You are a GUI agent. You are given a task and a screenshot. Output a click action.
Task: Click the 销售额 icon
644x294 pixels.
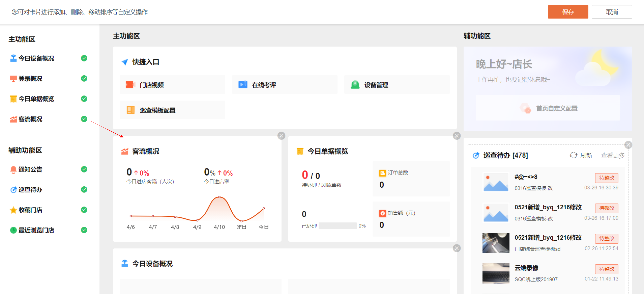(383, 213)
